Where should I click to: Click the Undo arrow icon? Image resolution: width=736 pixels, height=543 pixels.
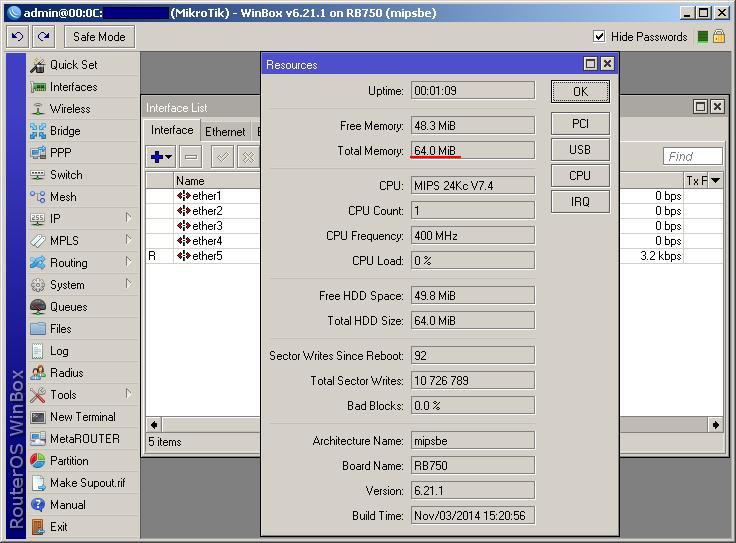coord(17,37)
